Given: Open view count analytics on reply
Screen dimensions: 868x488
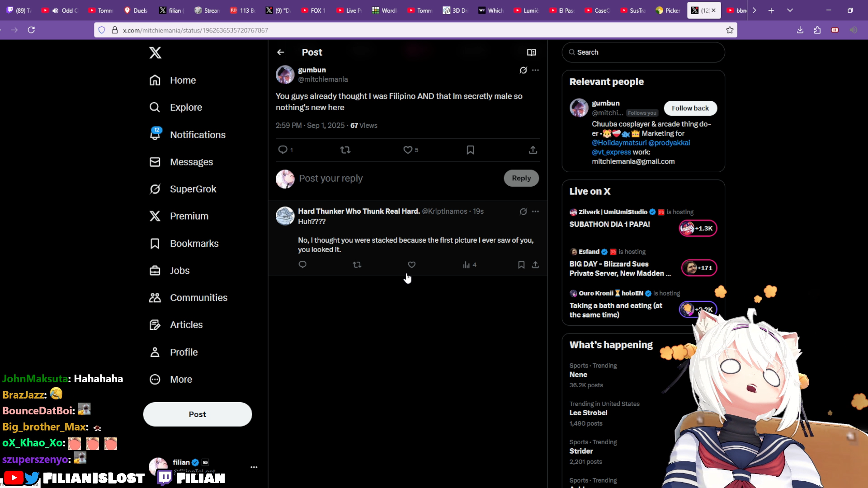Looking at the screenshot, I should pos(469,265).
